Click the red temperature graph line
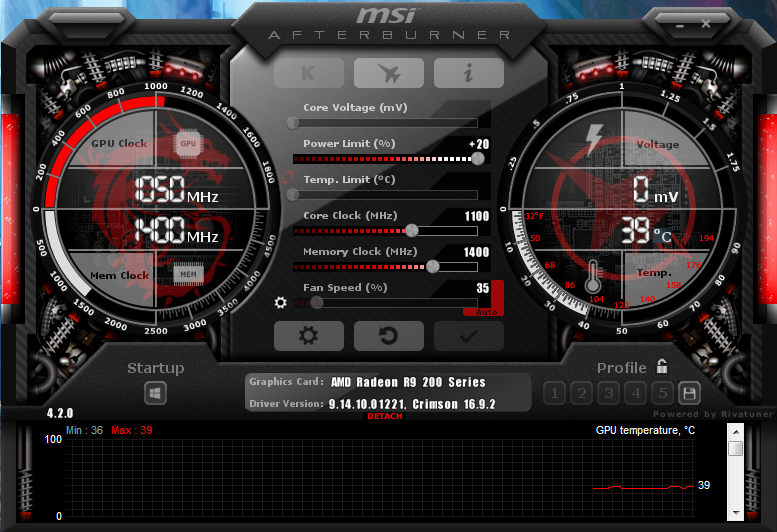This screenshot has width=777, height=532. pos(643,487)
